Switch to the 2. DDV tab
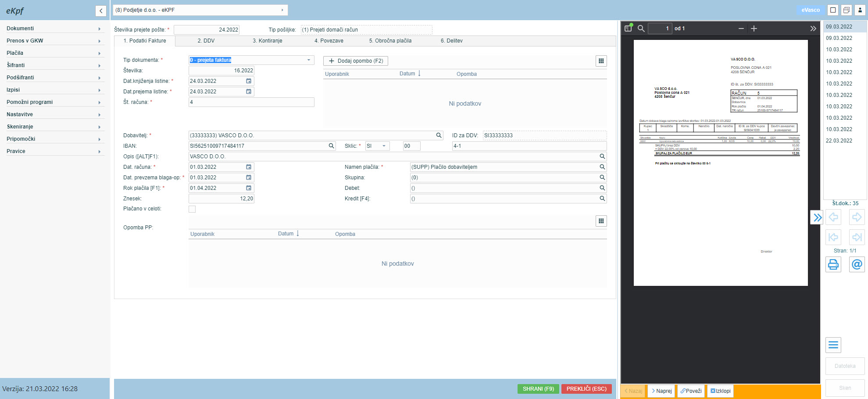This screenshot has height=399, width=868. click(206, 41)
